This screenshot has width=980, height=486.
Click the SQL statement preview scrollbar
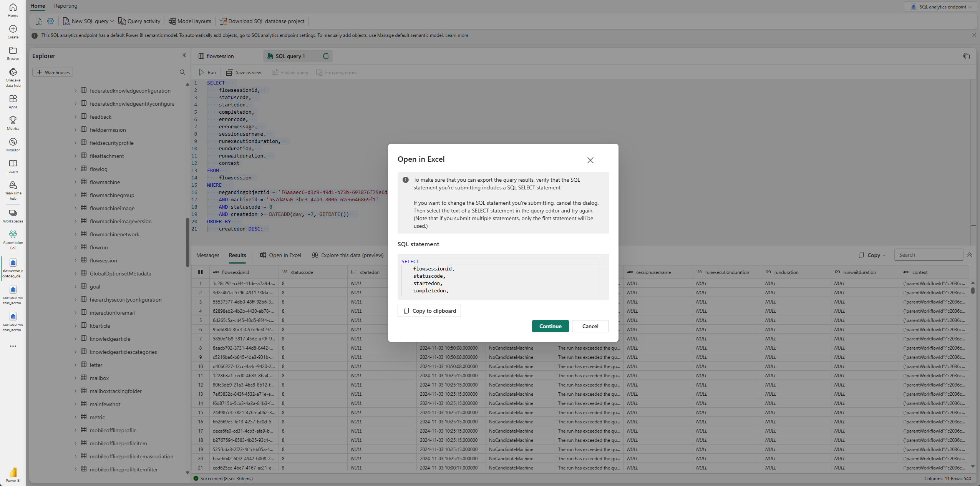tap(602, 277)
